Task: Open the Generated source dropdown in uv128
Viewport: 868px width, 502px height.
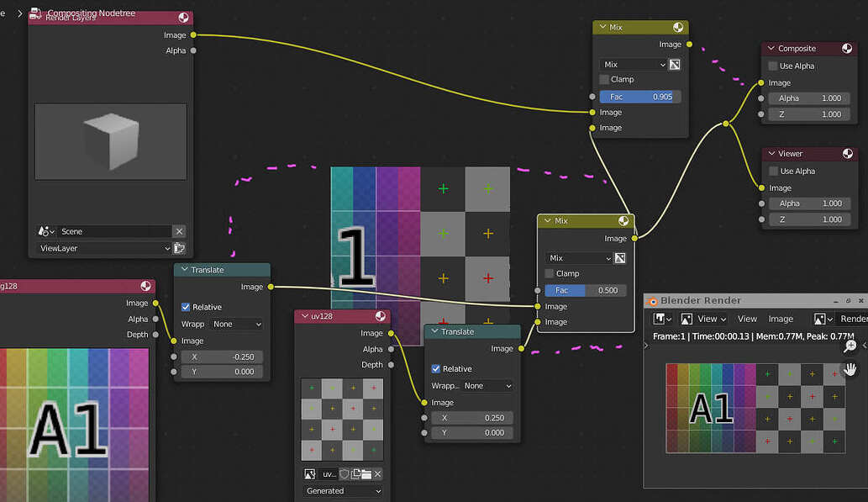Action: point(343,491)
